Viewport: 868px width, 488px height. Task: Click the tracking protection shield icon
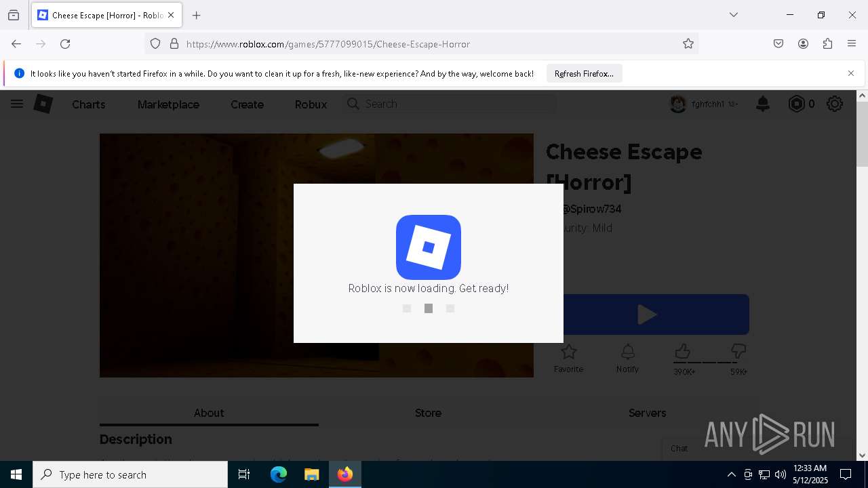tap(155, 44)
